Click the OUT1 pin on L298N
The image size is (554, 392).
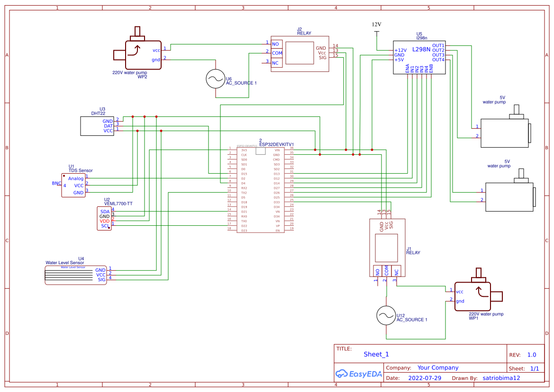(438, 45)
